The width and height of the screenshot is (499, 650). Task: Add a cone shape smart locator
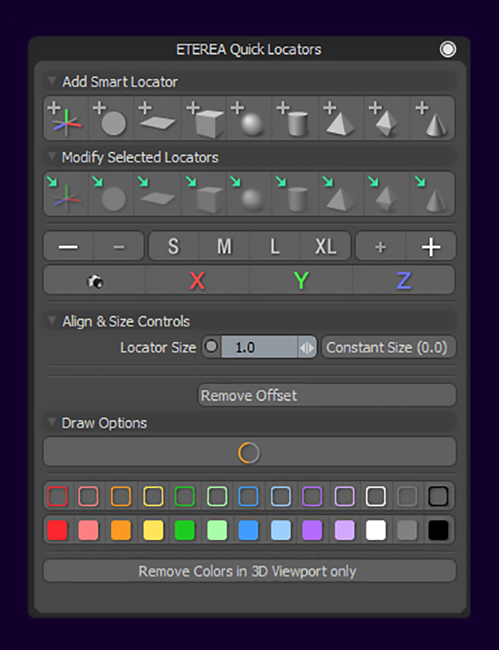point(432,119)
